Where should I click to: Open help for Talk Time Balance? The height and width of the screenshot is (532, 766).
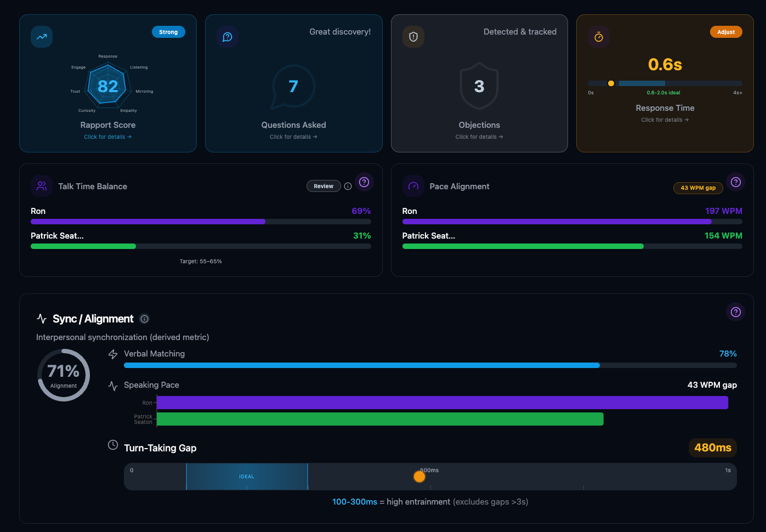click(364, 182)
